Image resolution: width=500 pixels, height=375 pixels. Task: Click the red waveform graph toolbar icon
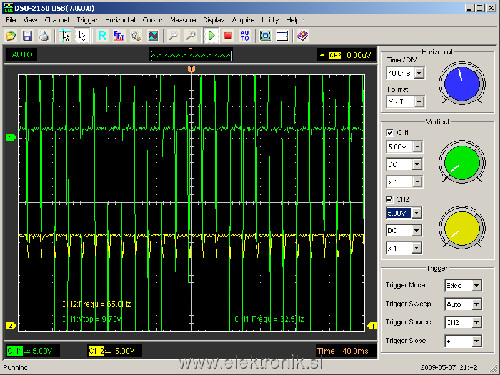[x=153, y=36]
